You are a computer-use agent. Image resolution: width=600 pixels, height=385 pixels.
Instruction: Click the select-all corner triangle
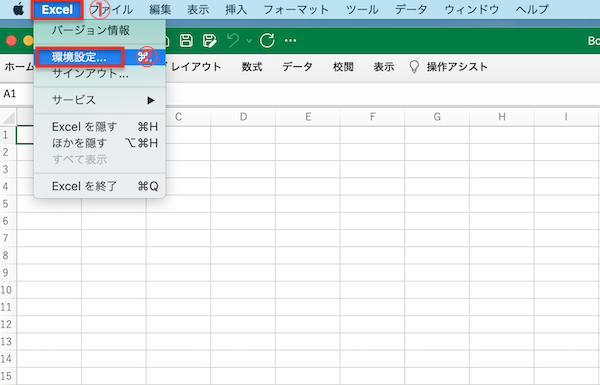(8, 117)
